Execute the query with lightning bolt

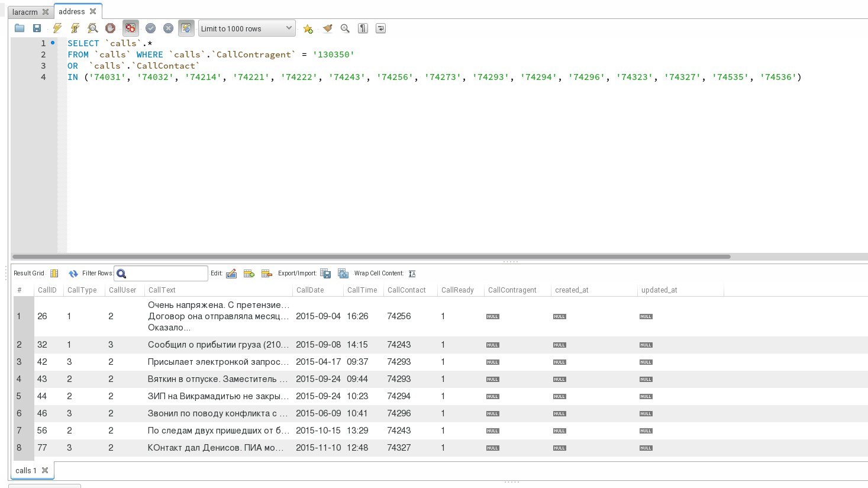point(57,28)
